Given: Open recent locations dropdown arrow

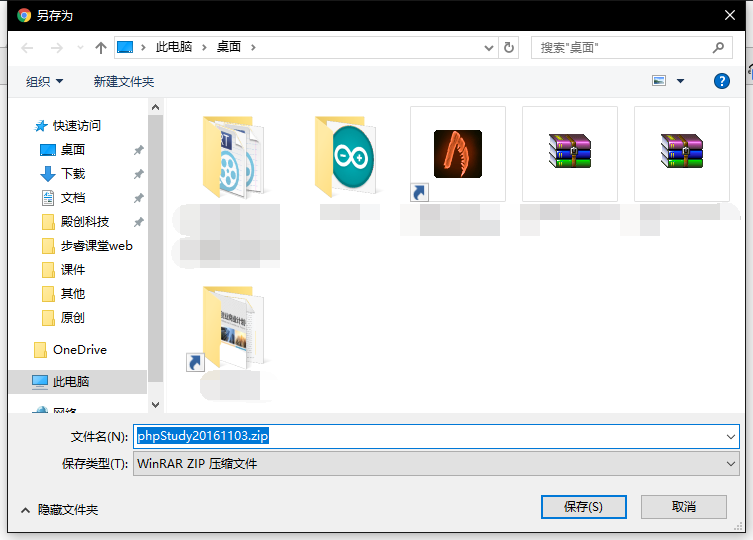Looking at the screenshot, I should (80, 48).
